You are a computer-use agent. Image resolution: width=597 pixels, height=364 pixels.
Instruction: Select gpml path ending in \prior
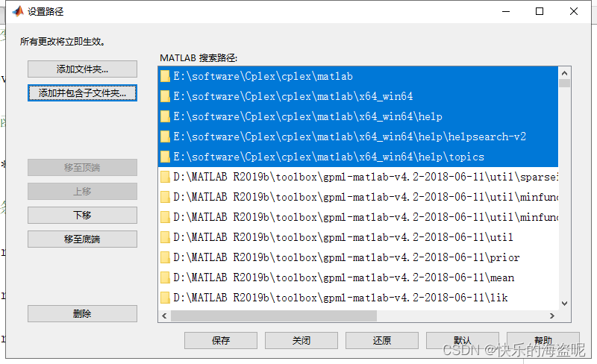pyautogui.click(x=358, y=257)
